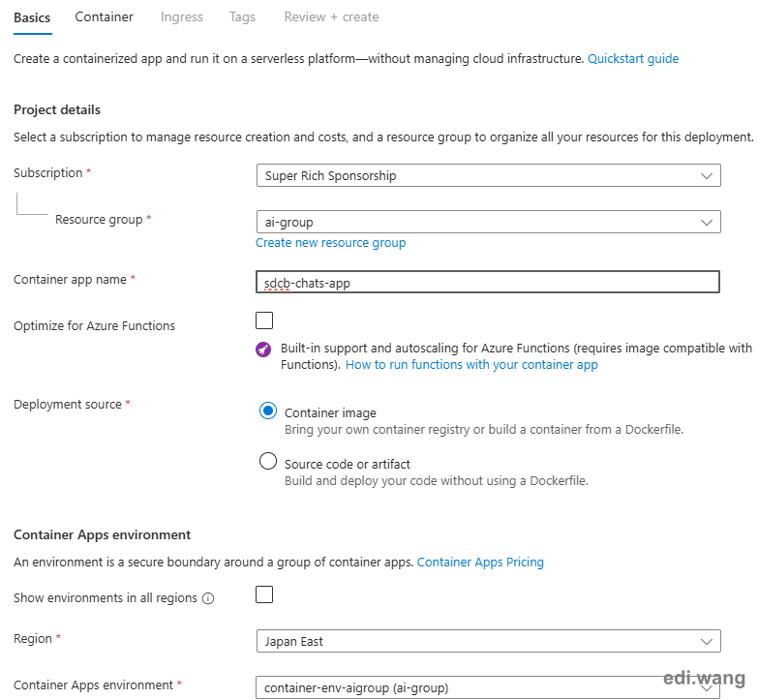Screen dimensions: 758x700
Task: Click the Region dropdown chevron arrow
Action: (707, 642)
